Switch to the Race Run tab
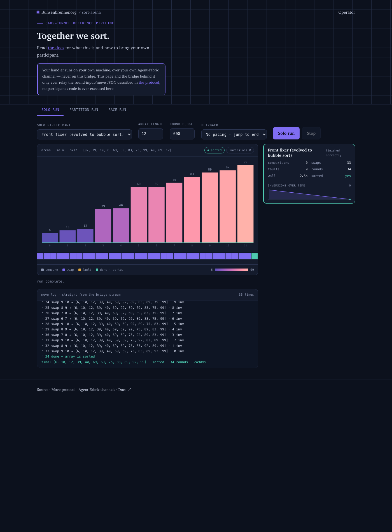392x532 pixels. [x=117, y=110]
